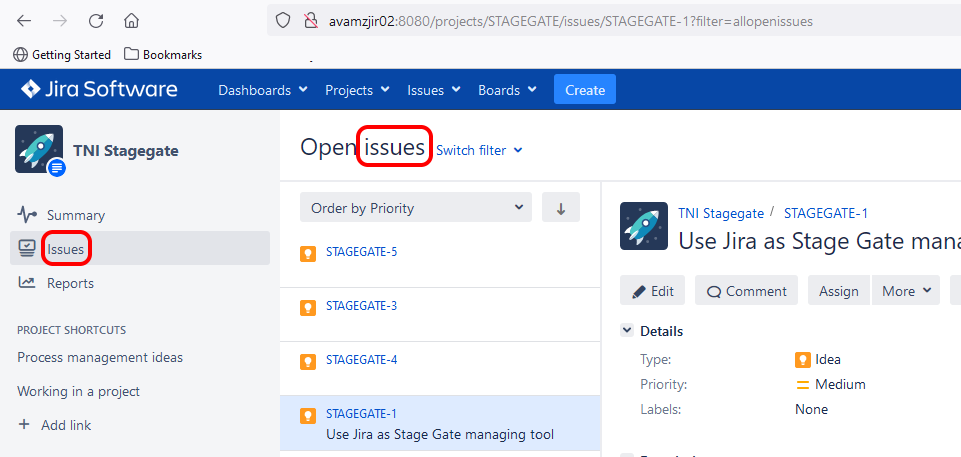The height and width of the screenshot is (457, 961).
Task: Select STAGEGATE-1 in the issue list
Action: (441, 423)
